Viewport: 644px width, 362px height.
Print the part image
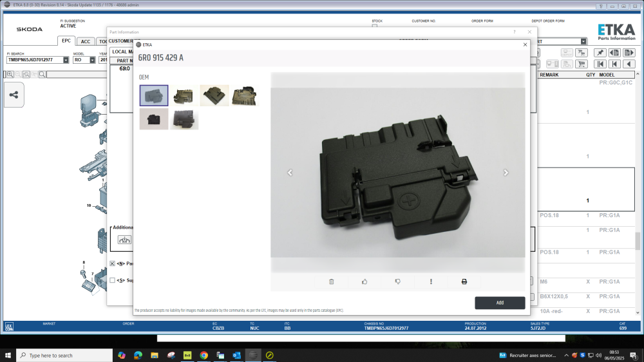click(464, 281)
